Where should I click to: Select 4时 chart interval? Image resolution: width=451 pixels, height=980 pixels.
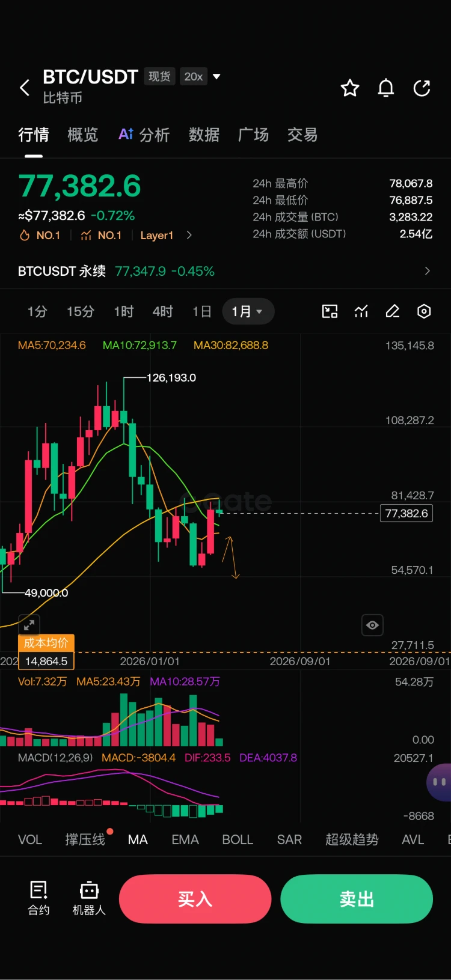pos(163,311)
